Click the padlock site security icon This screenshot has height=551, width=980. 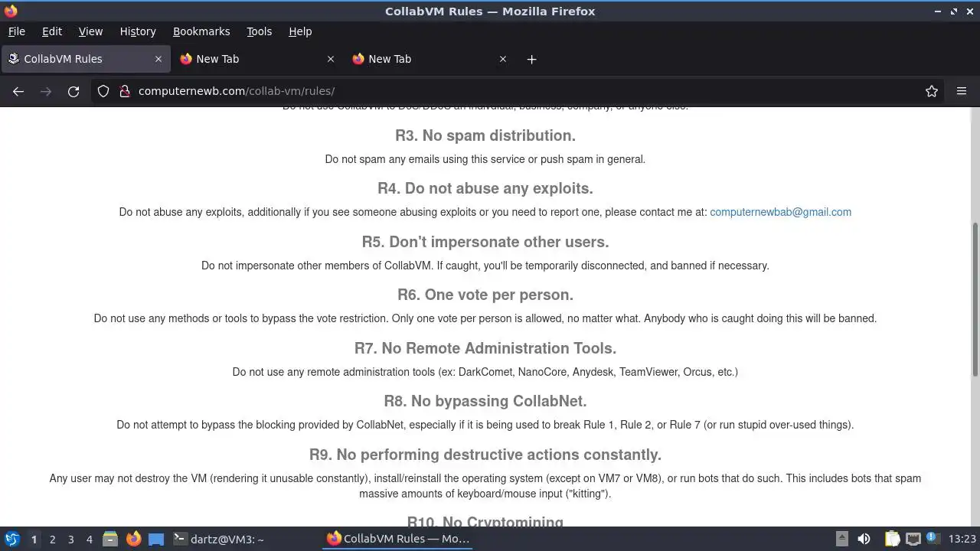[x=125, y=91]
